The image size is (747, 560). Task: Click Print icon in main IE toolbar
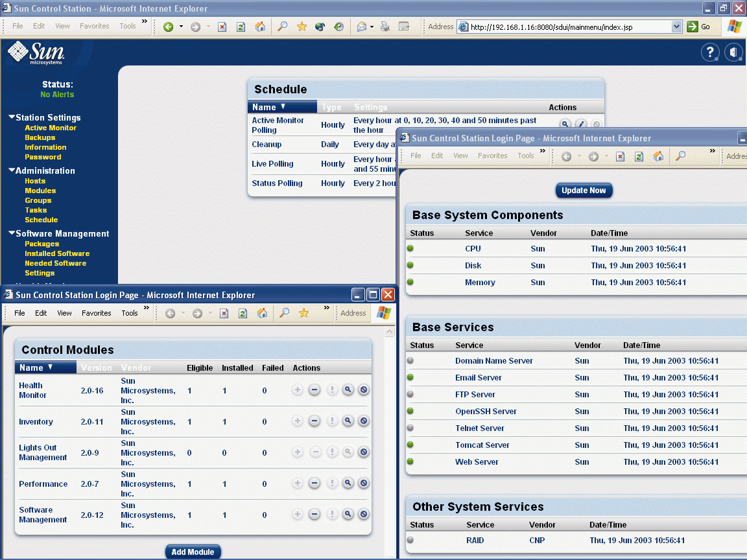tap(385, 27)
